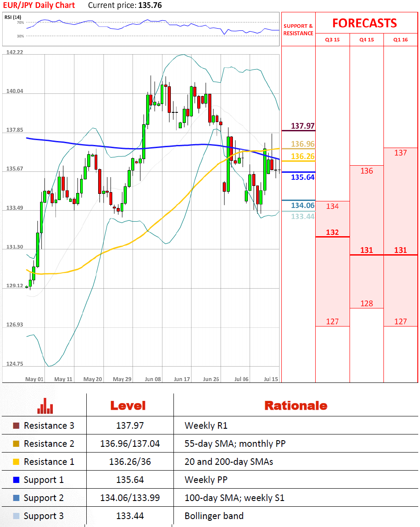Click the Support 1 blue swatch
This screenshot has width=420, height=527.
16,480
